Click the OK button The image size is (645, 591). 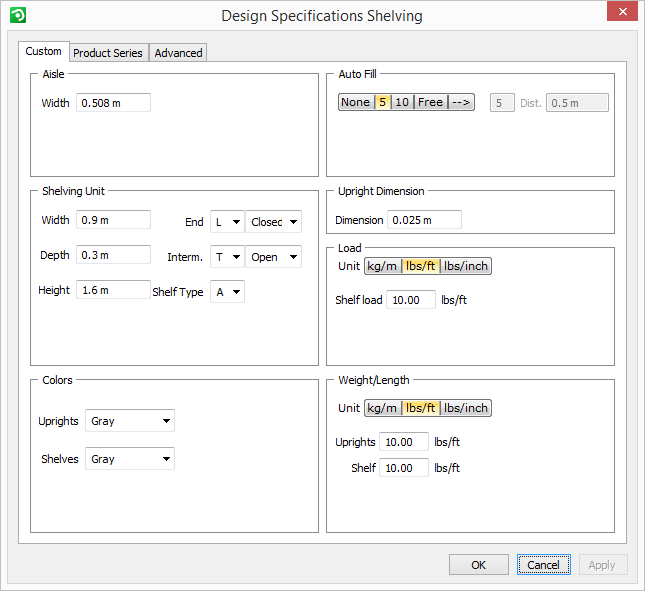(479, 565)
